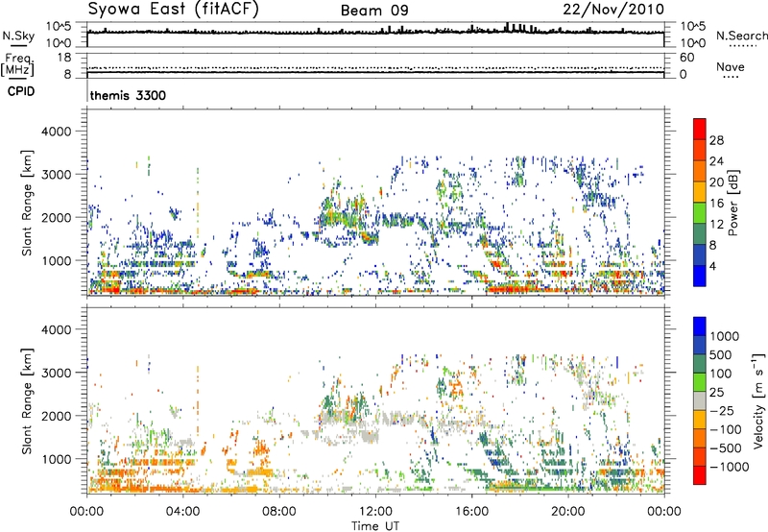Click the "18" frequency axis tick
Image resolution: width=768 pixels, height=532 pixels.
64,58
